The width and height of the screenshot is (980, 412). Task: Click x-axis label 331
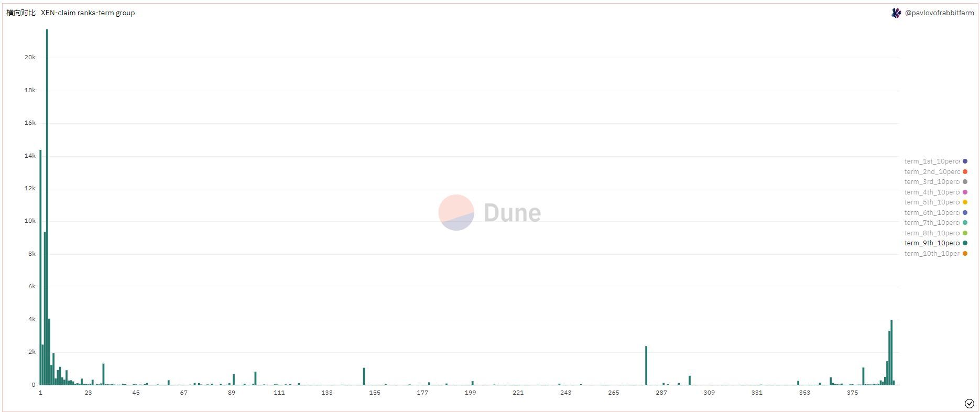click(x=757, y=393)
